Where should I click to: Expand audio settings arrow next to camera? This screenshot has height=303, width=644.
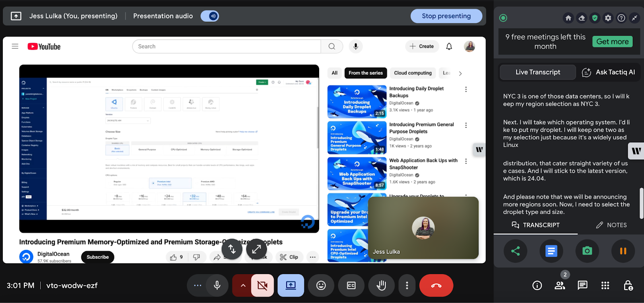coord(243,285)
